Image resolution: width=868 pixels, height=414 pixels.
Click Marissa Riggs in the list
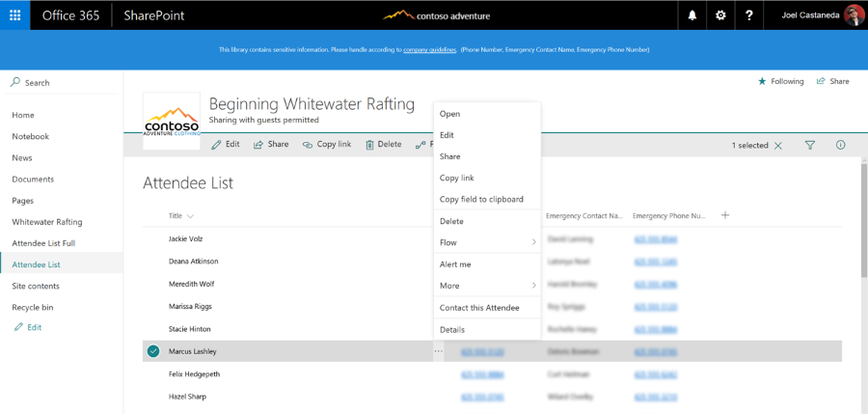coord(190,306)
